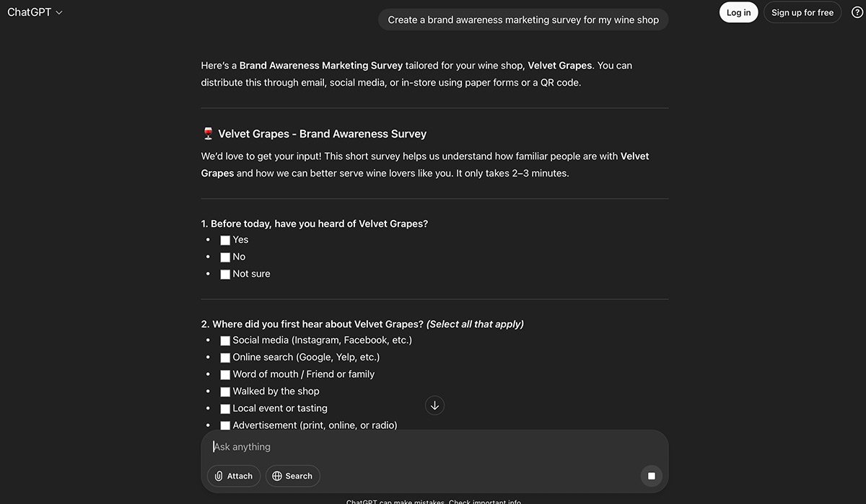This screenshot has height=504, width=866.
Task: Click the user prompt message bubble
Action: [523, 20]
